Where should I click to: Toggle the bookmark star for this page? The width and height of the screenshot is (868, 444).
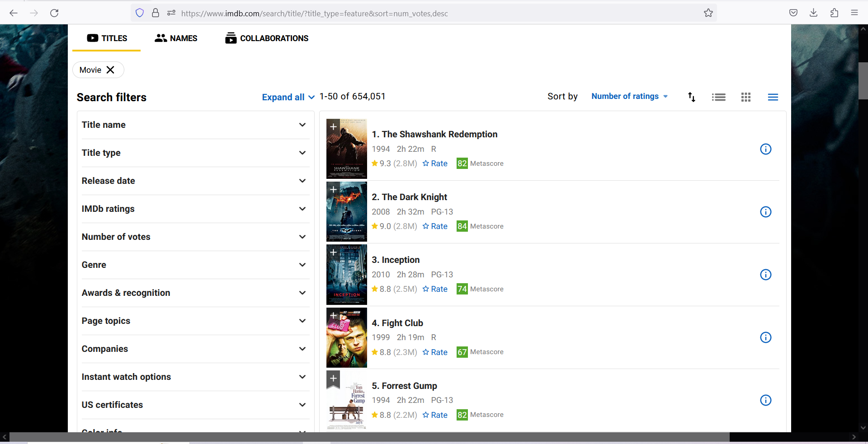coord(708,13)
